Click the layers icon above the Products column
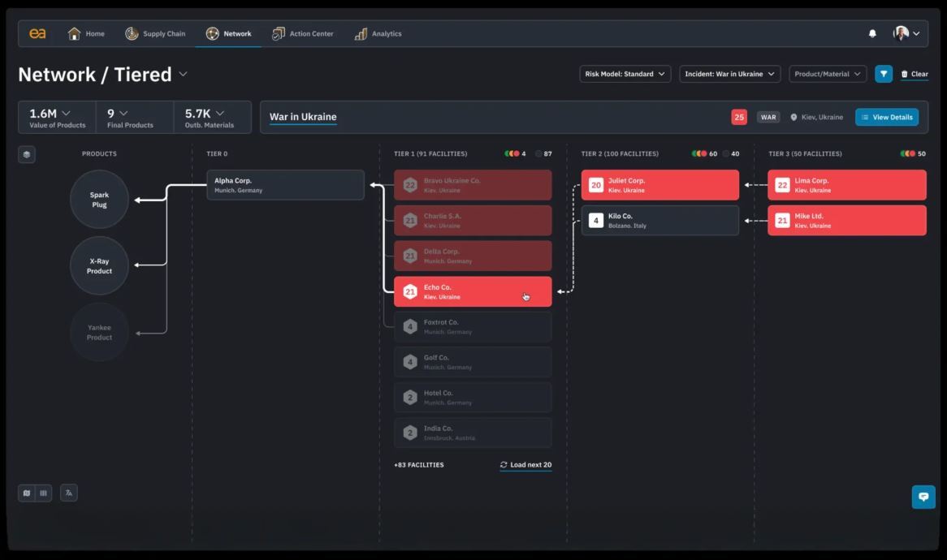947x560 pixels. tap(27, 153)
